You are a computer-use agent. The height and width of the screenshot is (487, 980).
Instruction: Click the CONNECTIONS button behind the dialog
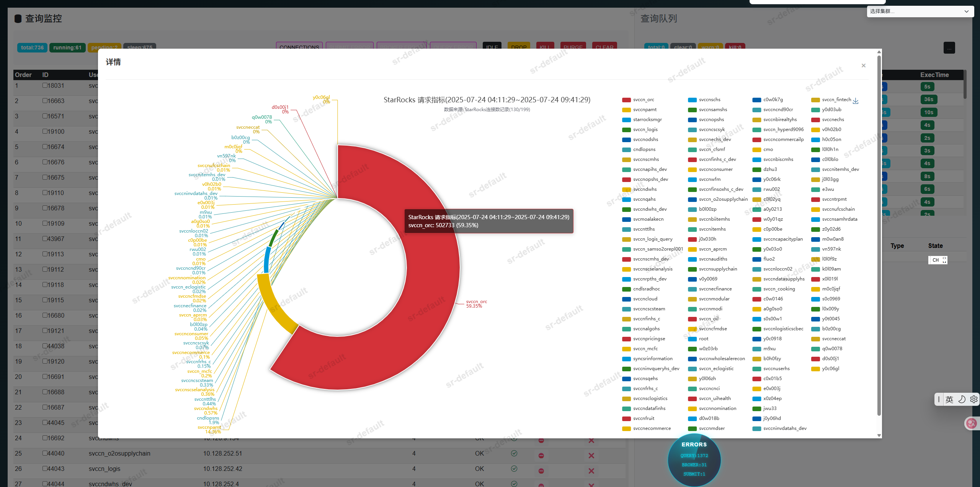(299, 46)
